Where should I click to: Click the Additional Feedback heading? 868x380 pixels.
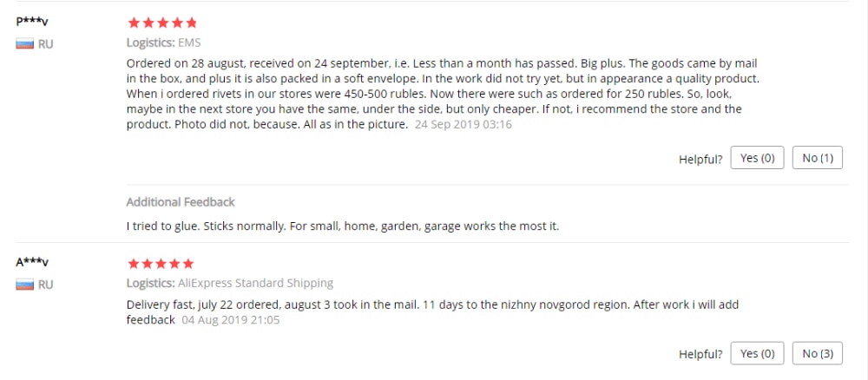(181, 202)
